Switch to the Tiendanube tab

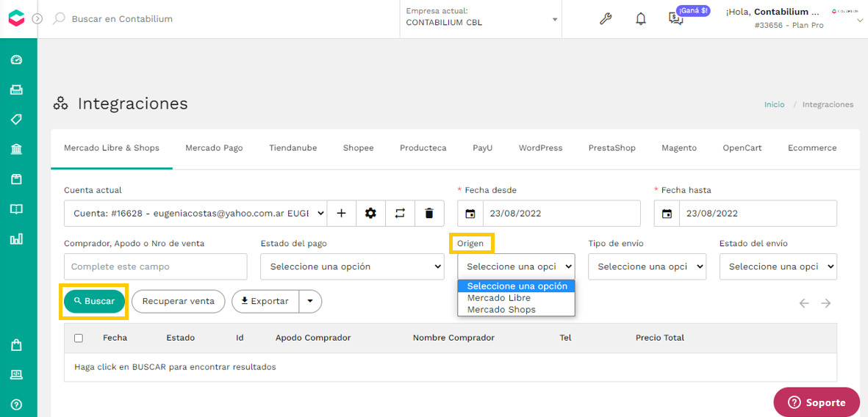point(293,148)
